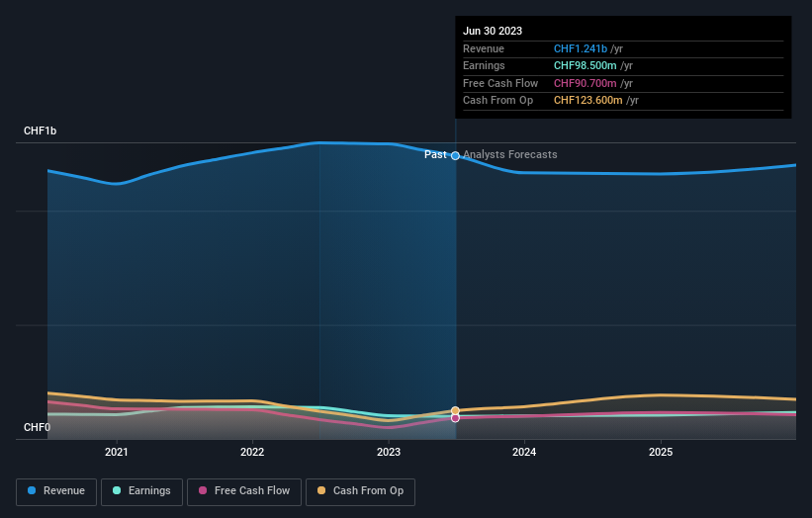The height and width of the screenshot is (518, 812).
Task: Select the orange Cash From Op data point marker
Action: click(455, 411)
